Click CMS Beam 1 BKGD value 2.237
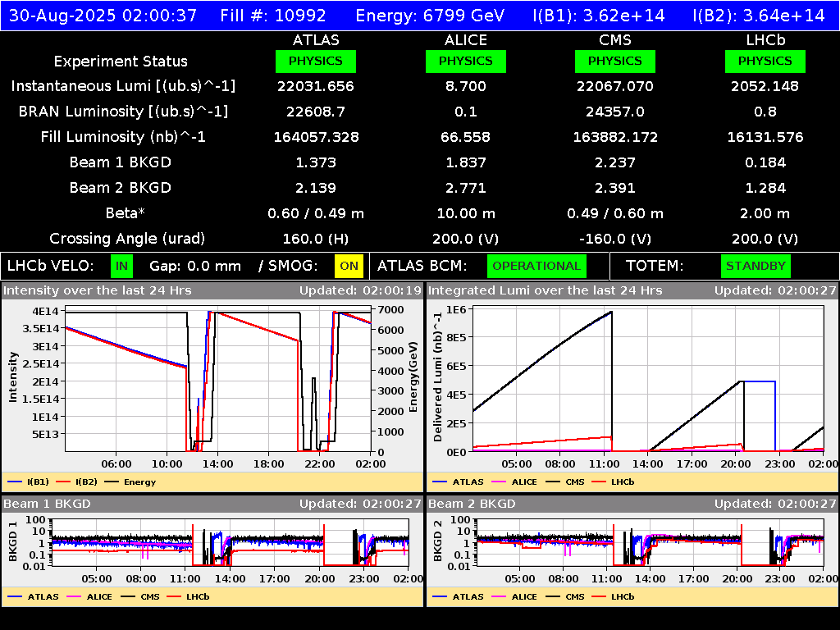 (615, 162)
